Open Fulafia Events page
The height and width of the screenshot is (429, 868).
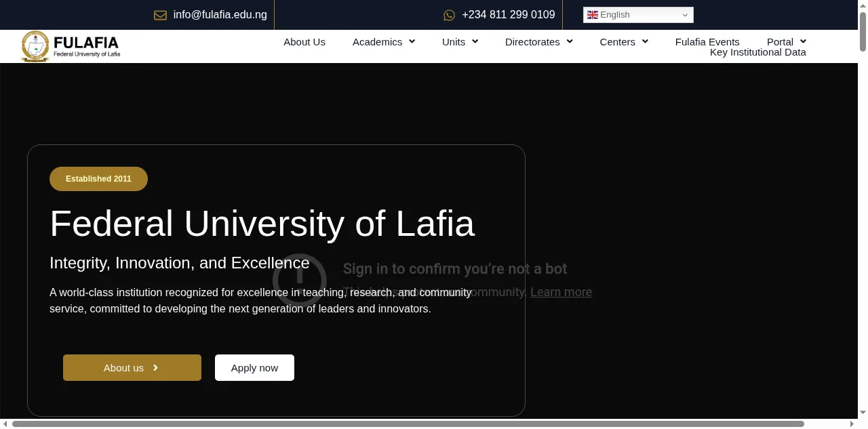click(707, 42)
